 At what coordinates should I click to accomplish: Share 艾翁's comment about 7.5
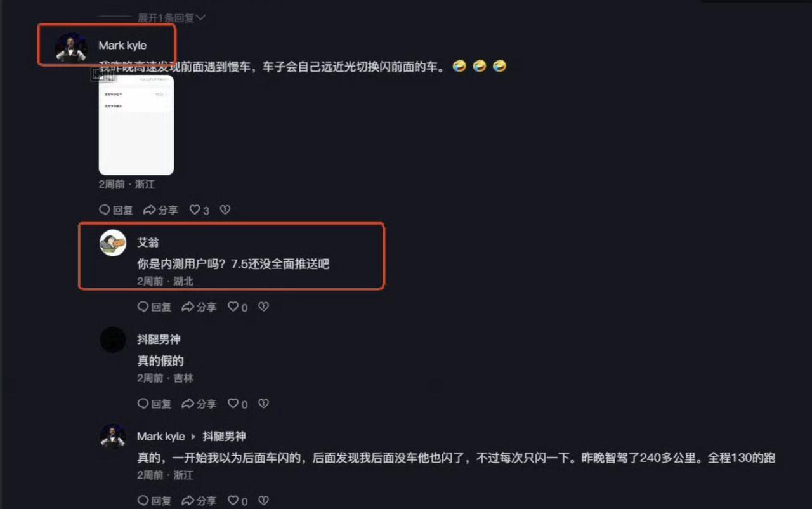pos(199,307)
